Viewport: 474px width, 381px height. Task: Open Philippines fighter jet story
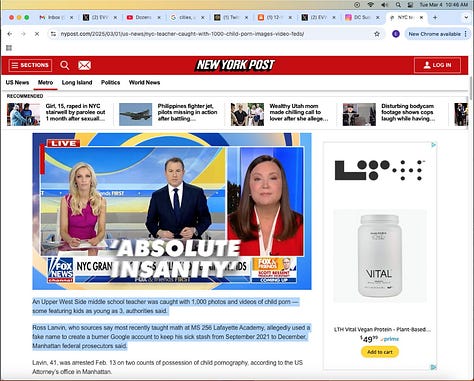tap(187, 112)
